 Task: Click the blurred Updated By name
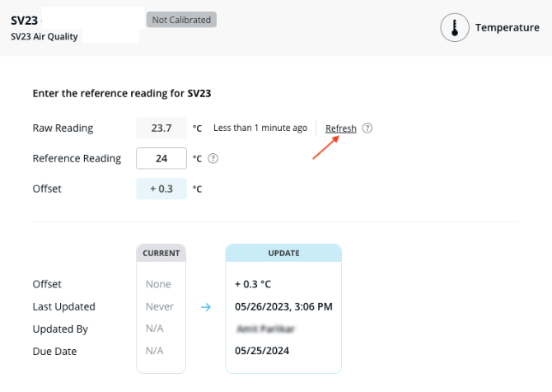(264, 329)
